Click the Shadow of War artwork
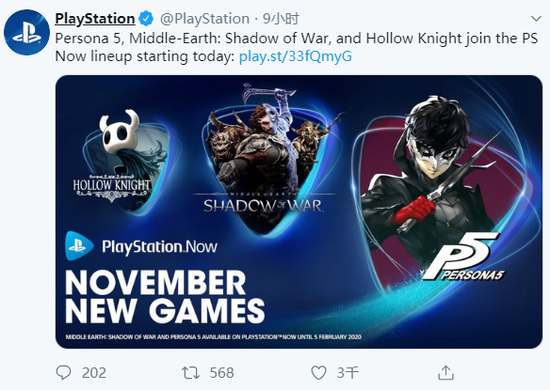Viewport: 550px width, 390px height. pos(267,158)
